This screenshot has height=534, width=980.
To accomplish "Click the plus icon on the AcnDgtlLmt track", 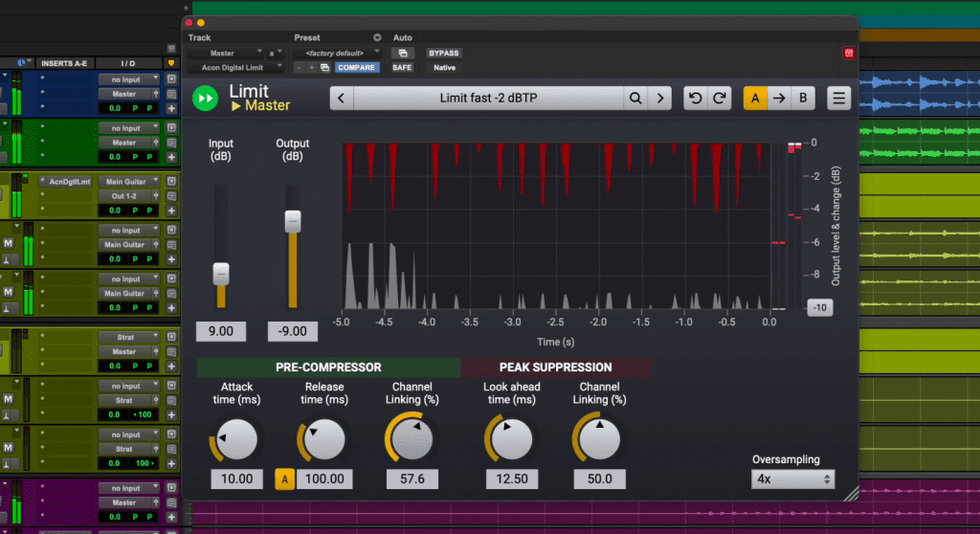I will [x=171, y=211].
